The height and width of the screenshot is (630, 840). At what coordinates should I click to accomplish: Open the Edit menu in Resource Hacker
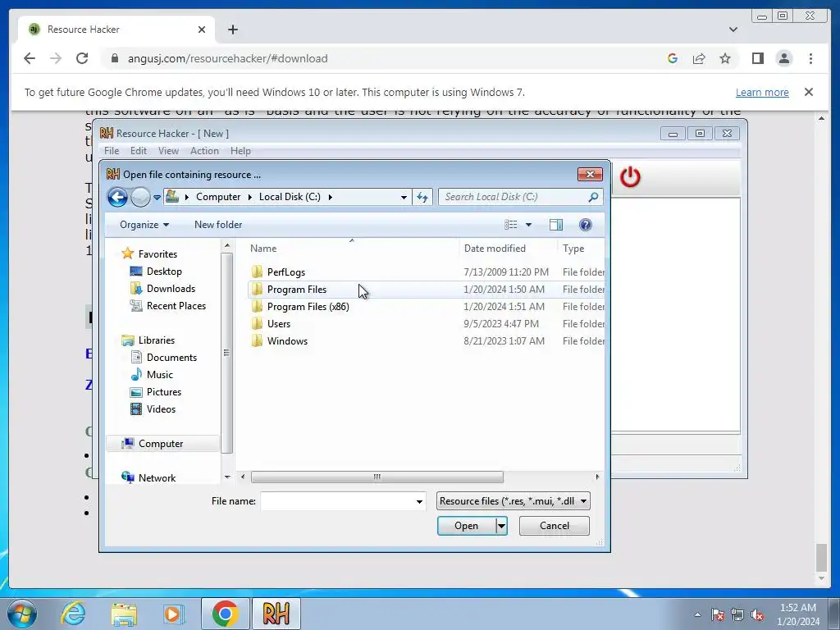point(138,151)
